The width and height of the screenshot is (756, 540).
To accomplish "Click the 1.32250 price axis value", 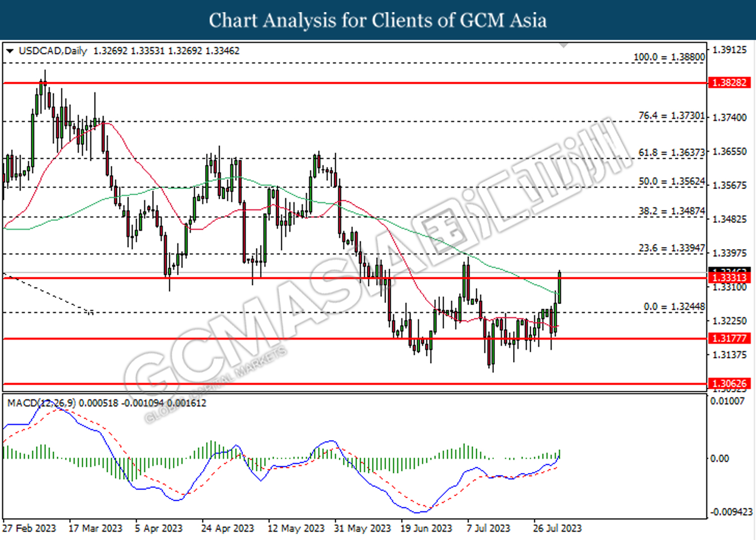I will [729, 321].
